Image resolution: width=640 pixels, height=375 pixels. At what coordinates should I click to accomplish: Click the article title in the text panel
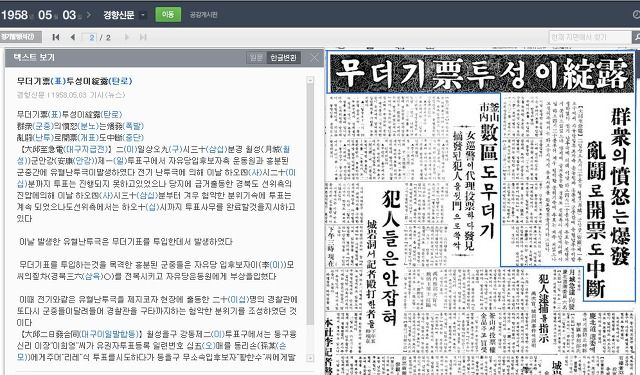point(74,81)
